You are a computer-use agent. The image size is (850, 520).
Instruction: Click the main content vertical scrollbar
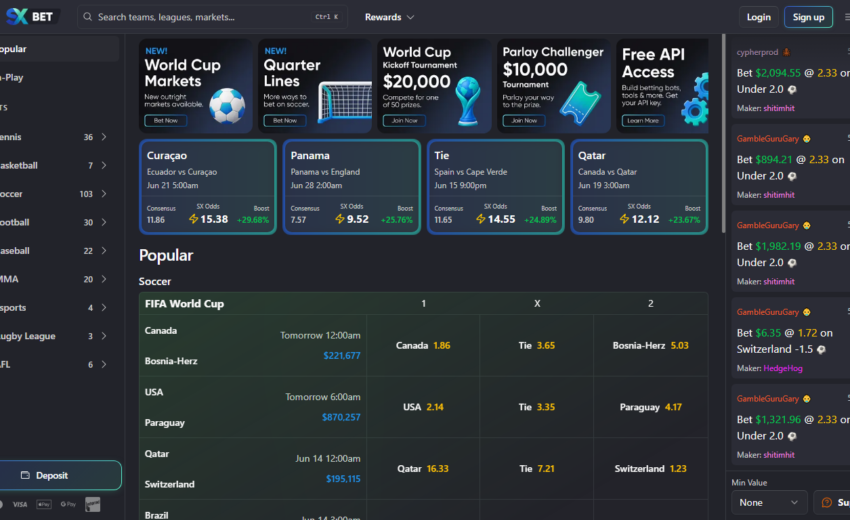(723, 133)
